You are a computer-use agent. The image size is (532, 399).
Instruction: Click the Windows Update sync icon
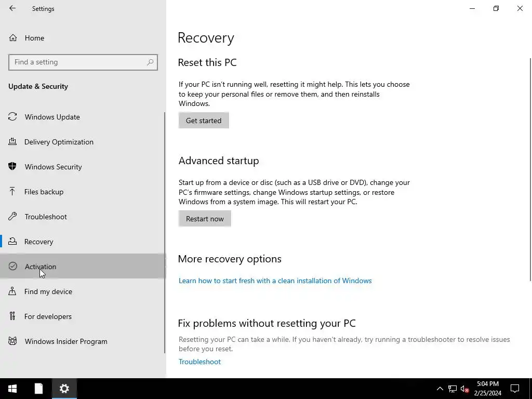12,117
